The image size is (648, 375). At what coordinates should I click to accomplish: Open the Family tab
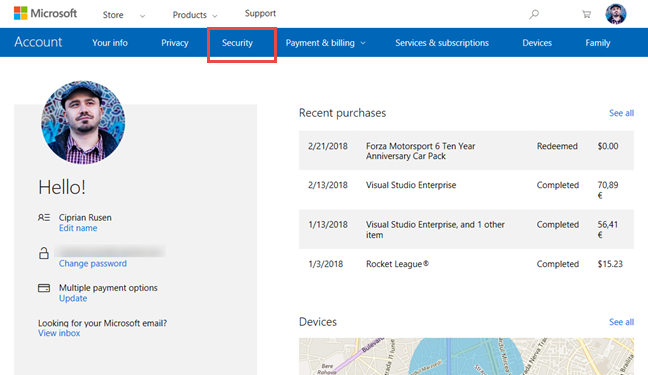tap(598, 43)
